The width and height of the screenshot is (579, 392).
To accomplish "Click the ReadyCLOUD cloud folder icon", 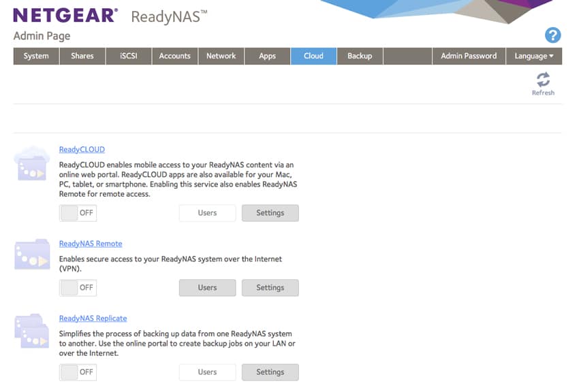I will point(32,163).
